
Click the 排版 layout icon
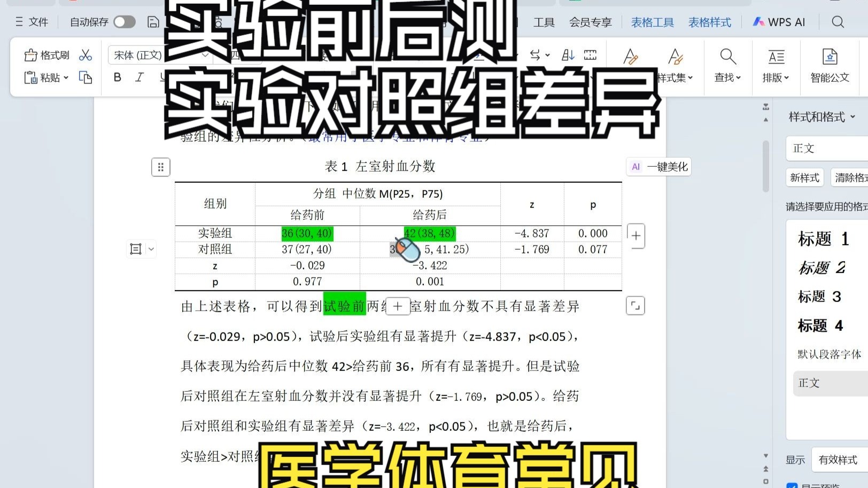776,65
